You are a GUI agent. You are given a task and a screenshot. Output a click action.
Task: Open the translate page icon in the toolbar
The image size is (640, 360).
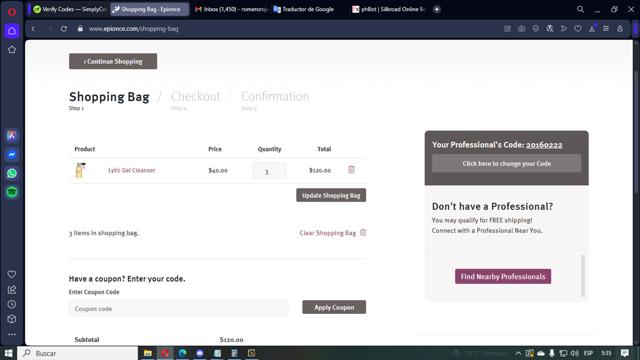coord(550,29)
